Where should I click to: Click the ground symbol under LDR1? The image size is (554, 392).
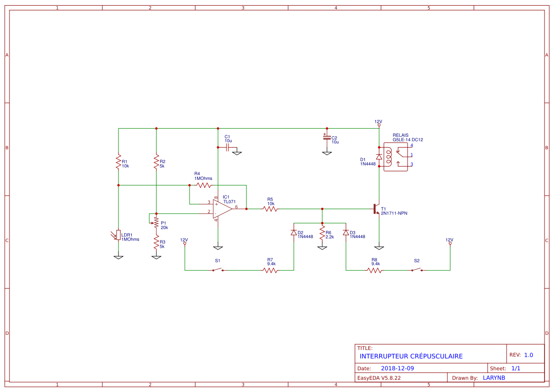pyautogui.click(x=118, y=257)
